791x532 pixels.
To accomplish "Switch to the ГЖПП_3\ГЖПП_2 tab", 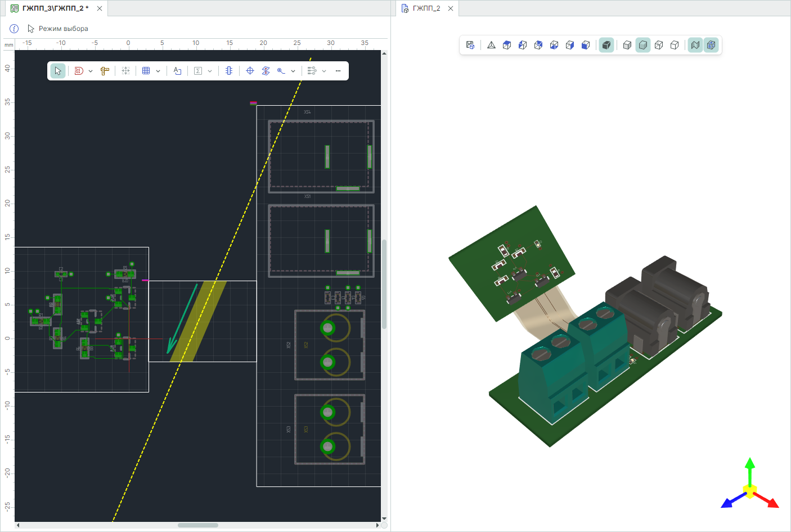I will [55, 8].
